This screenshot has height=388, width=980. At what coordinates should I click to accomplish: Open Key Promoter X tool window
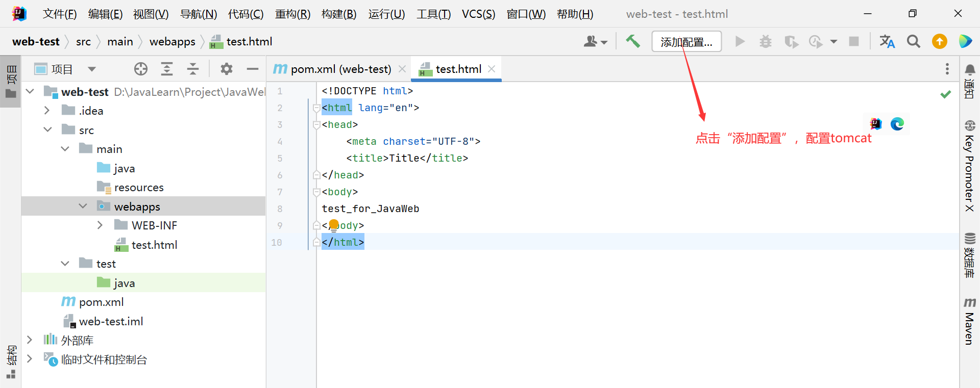(969, 166)
